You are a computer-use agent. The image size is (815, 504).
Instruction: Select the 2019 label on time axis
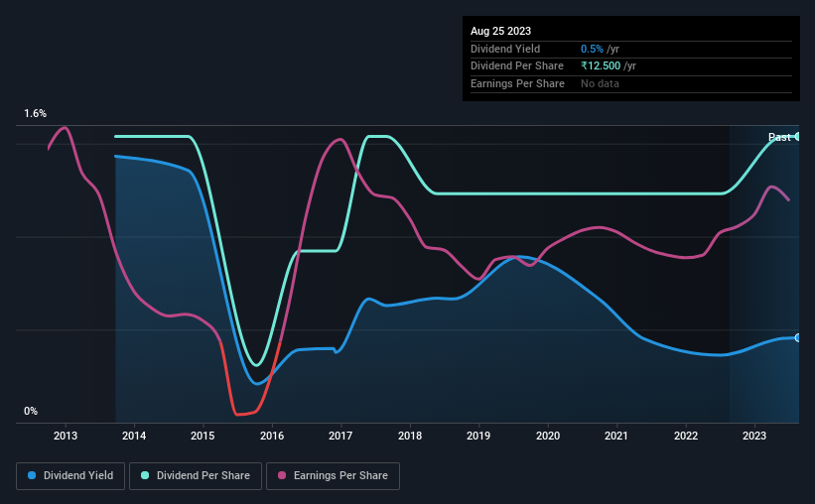(x=478, y=436)
